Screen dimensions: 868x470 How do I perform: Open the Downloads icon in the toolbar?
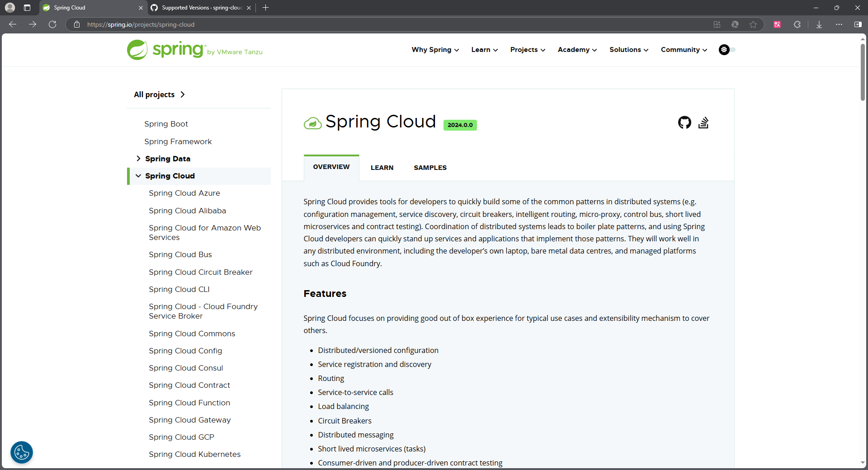(819, 24)
